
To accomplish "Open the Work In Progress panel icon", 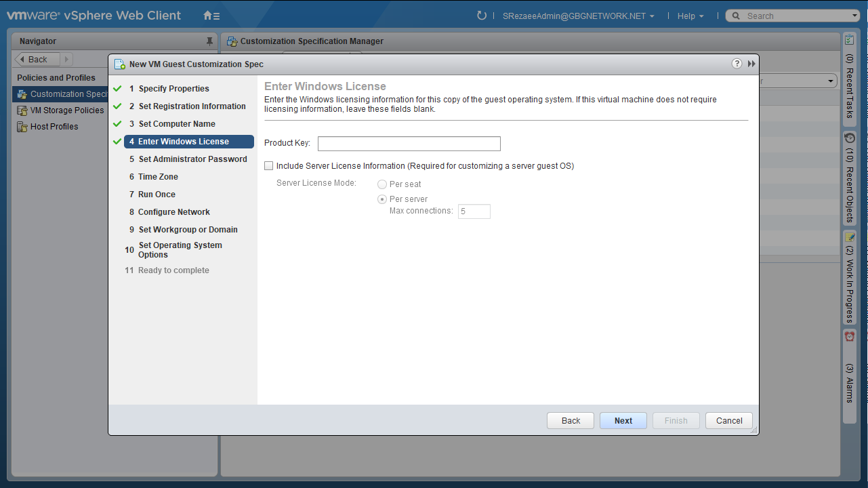I will pos(850,237).
